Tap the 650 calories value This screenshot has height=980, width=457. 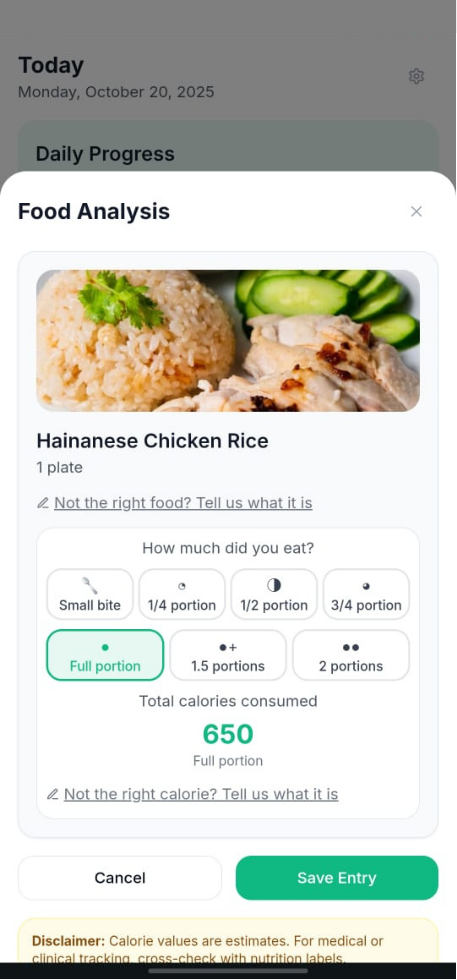click(x=228, y=734)
